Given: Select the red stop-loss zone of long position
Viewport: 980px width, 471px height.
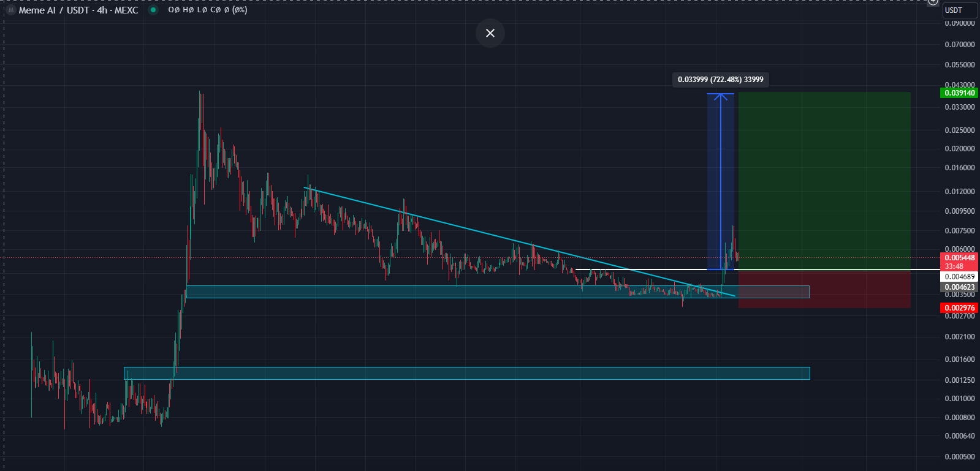Looking at the screenshot, I should coord(824,289).
